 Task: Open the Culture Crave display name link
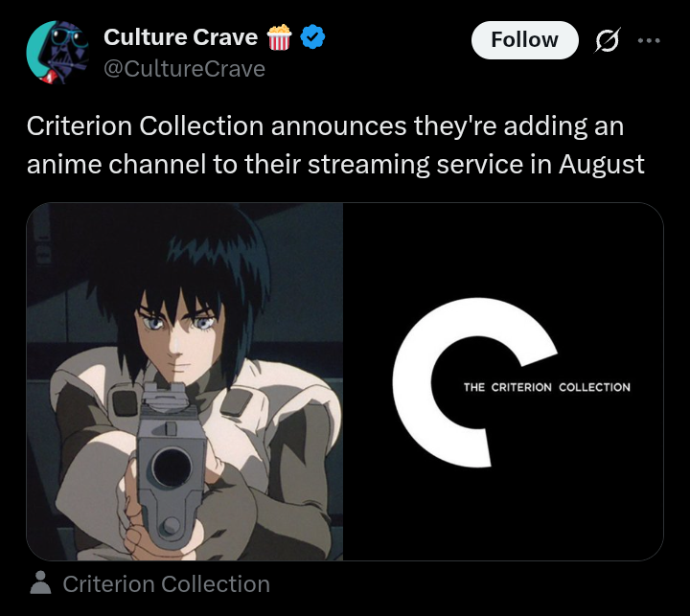click(x=180, y=37)
